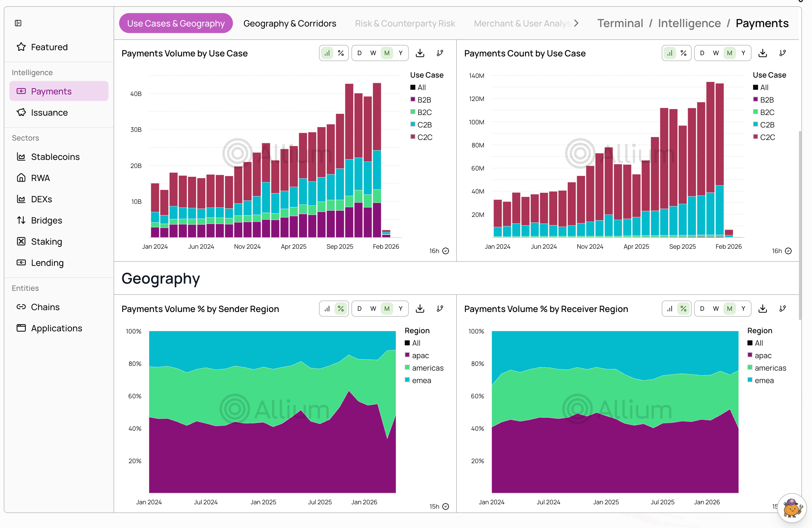This screenshot has width=812, height=528.
Task: Download Payments Volume by Use Case data
Action: [420, 53]
